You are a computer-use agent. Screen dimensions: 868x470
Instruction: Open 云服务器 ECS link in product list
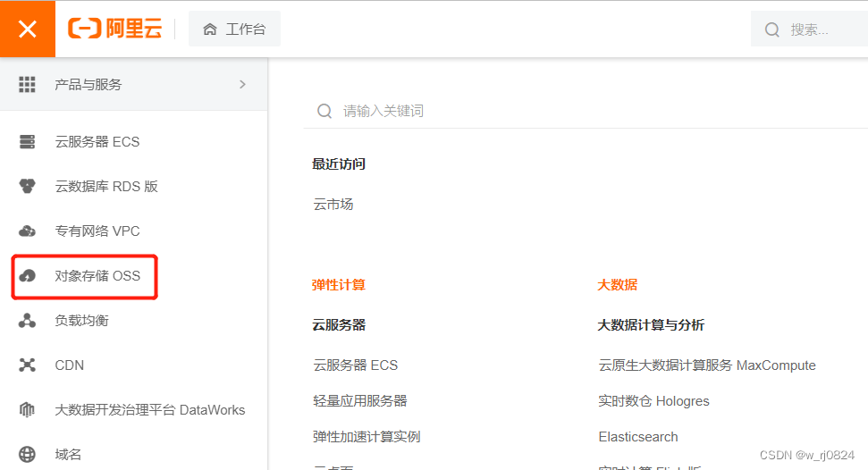pyautogui.click(x=356, y=365)
